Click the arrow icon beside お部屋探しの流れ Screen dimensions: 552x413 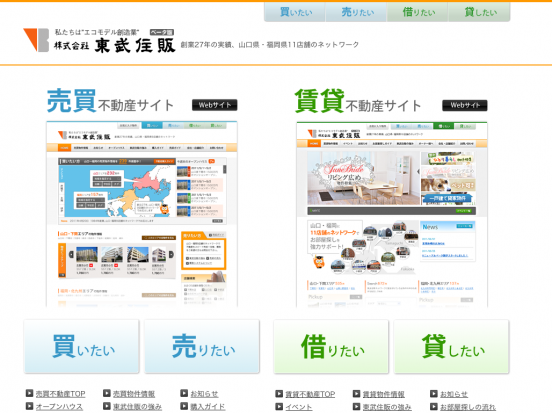click(434, 406)
